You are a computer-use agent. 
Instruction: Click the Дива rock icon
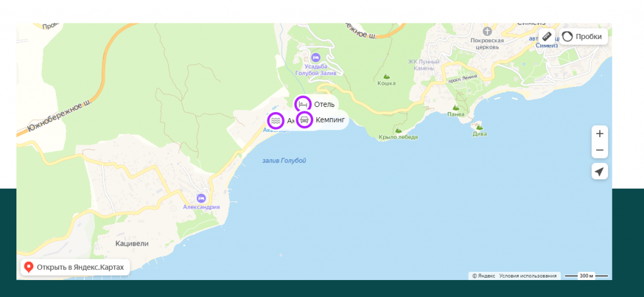pos(479,127)
